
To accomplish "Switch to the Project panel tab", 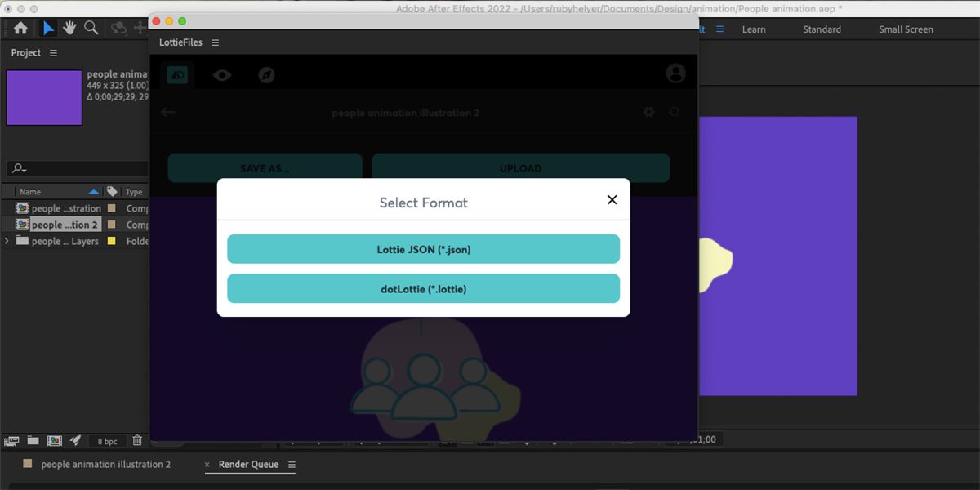I will coord(26,52).
